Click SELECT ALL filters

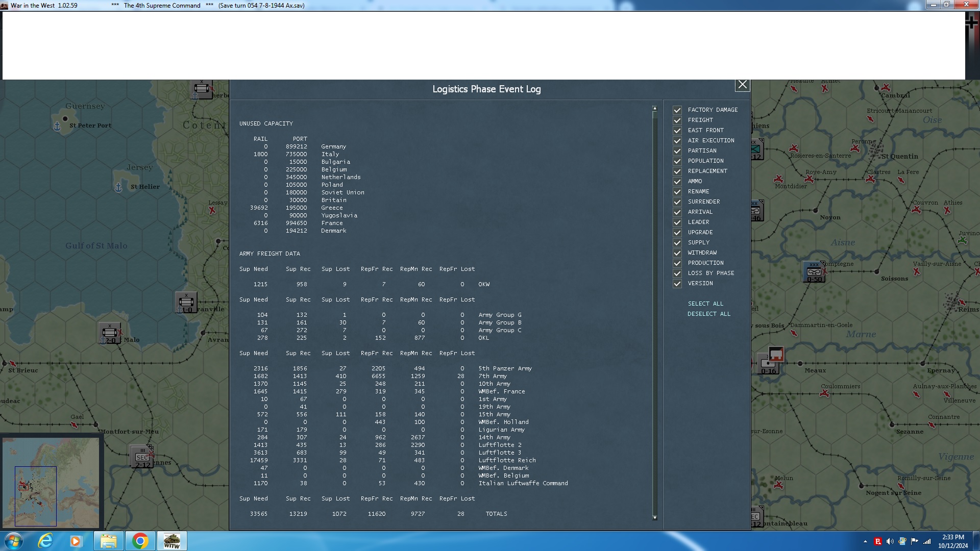click(705, 304)
